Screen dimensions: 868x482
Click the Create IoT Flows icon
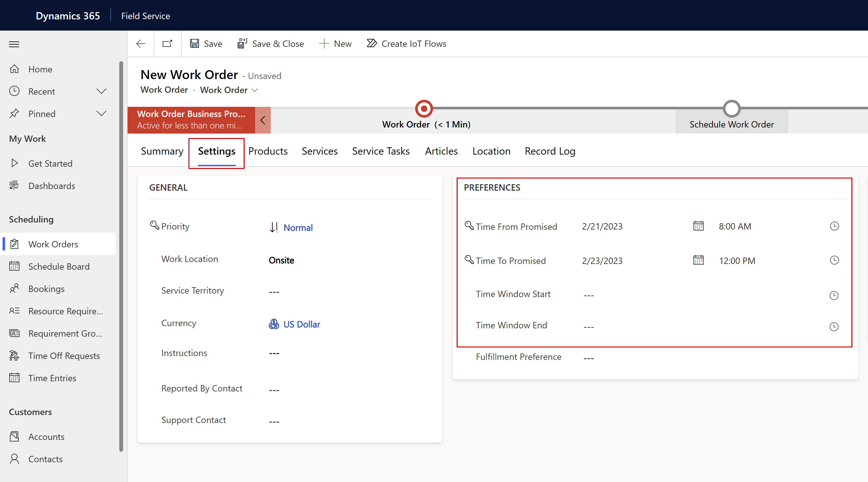tap(371, 43)
